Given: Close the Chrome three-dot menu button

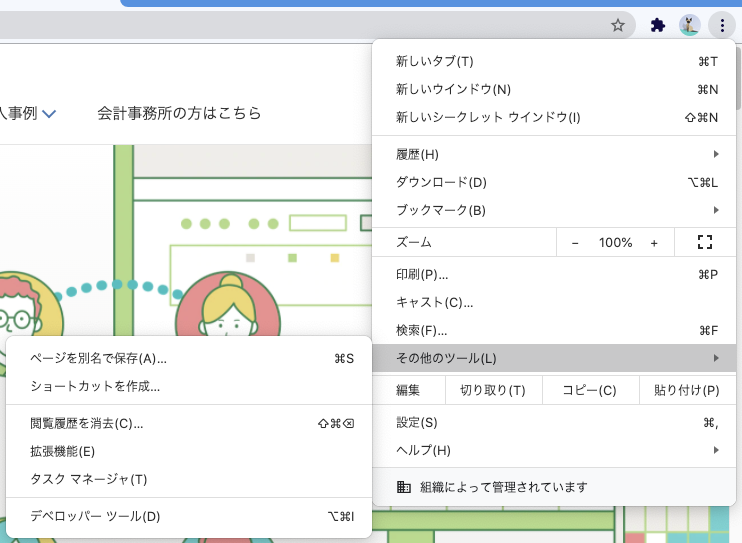Looking at the screenshot, I should click(722, 25).
